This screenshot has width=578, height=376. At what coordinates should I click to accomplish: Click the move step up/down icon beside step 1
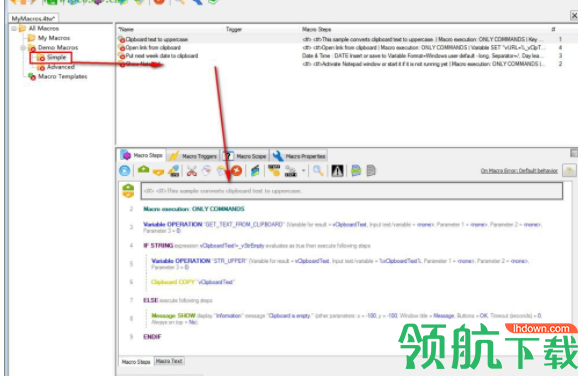click(x=128, y=191)
